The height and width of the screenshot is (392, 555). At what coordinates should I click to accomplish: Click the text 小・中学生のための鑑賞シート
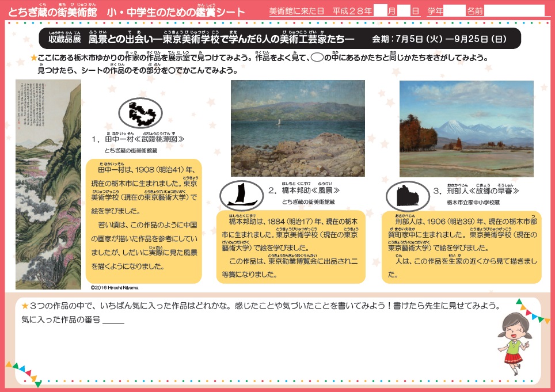click(176, 13)
